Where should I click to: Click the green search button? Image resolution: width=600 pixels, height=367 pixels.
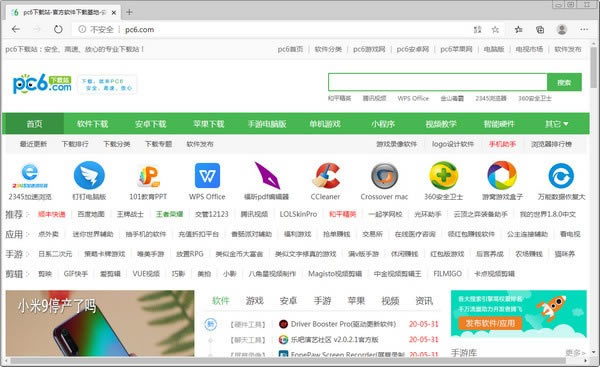(x=564, y=82)
